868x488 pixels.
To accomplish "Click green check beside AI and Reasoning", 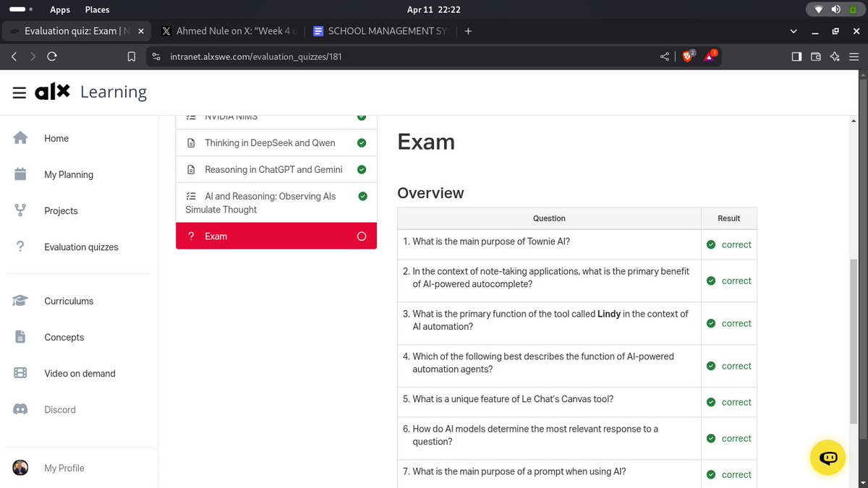I will tap(363, 196).
